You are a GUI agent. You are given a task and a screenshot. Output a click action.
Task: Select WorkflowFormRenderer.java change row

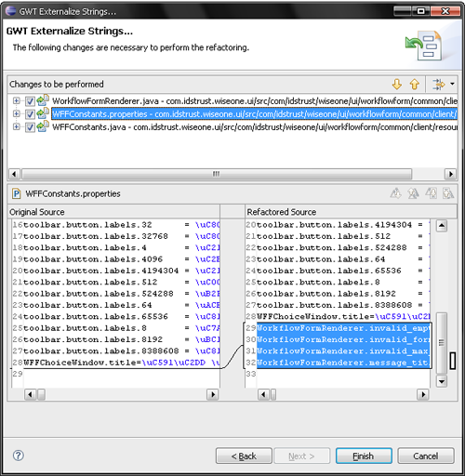coord(255,101)
